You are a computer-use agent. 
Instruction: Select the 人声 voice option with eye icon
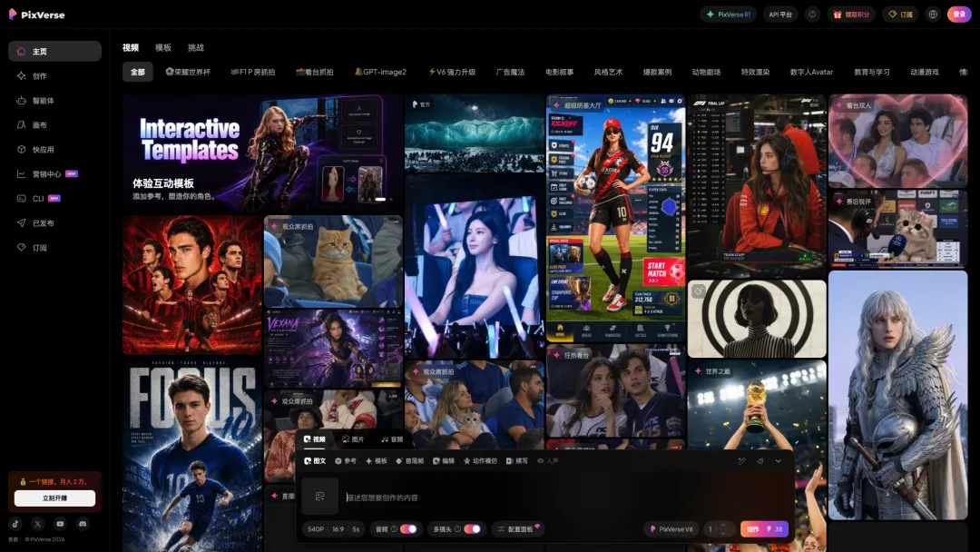(x=547, y=460)
